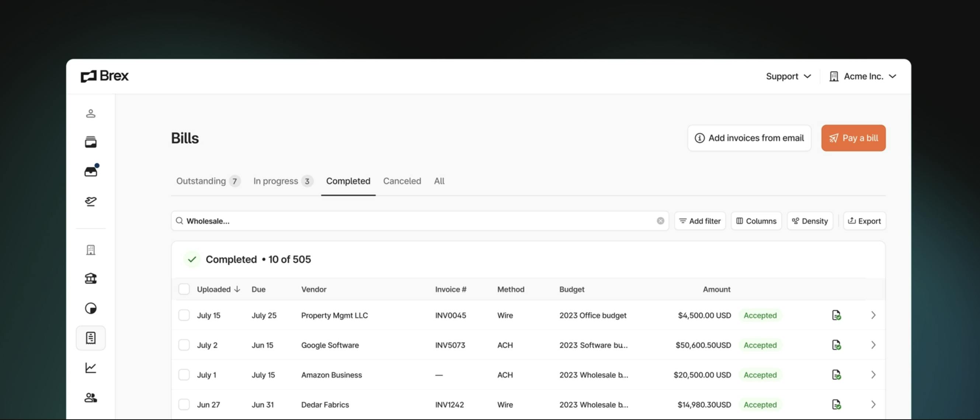Click Add invoices from email button
This screenshot has height=420, width=980.
coord(749,138)
